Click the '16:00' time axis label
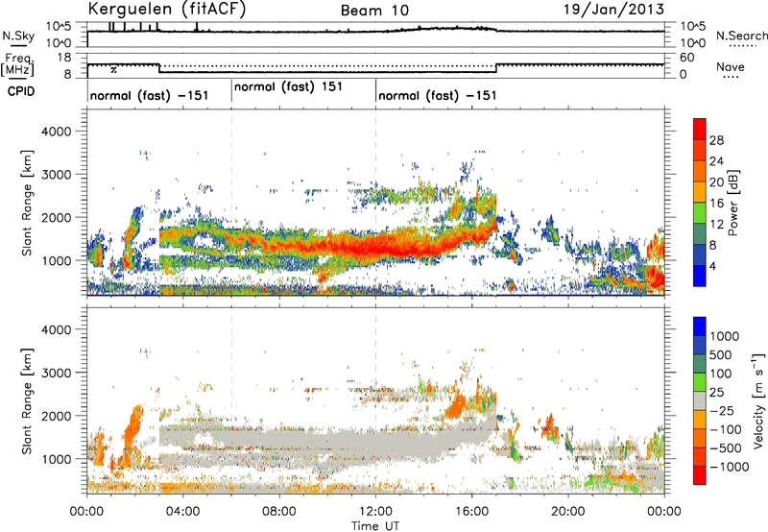Viewport: 768px width, 532px height. pyautogui.click(x=471, y=512)
